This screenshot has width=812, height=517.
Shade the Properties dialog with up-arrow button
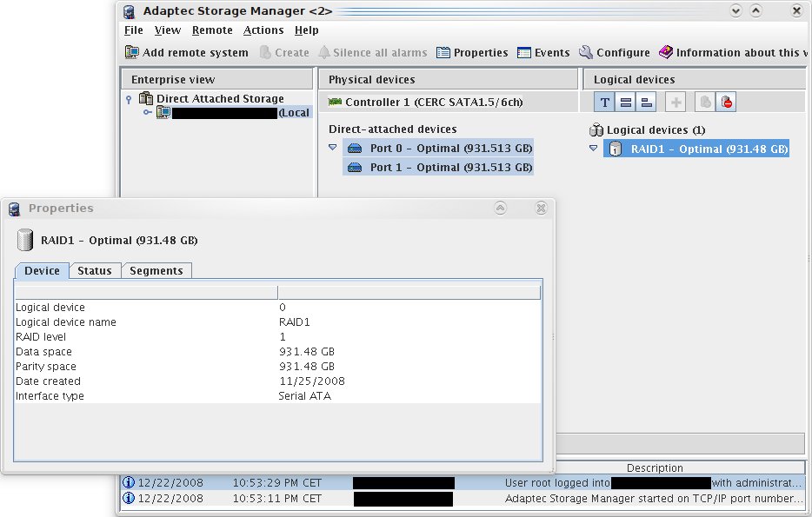click(x=500, y=208)
